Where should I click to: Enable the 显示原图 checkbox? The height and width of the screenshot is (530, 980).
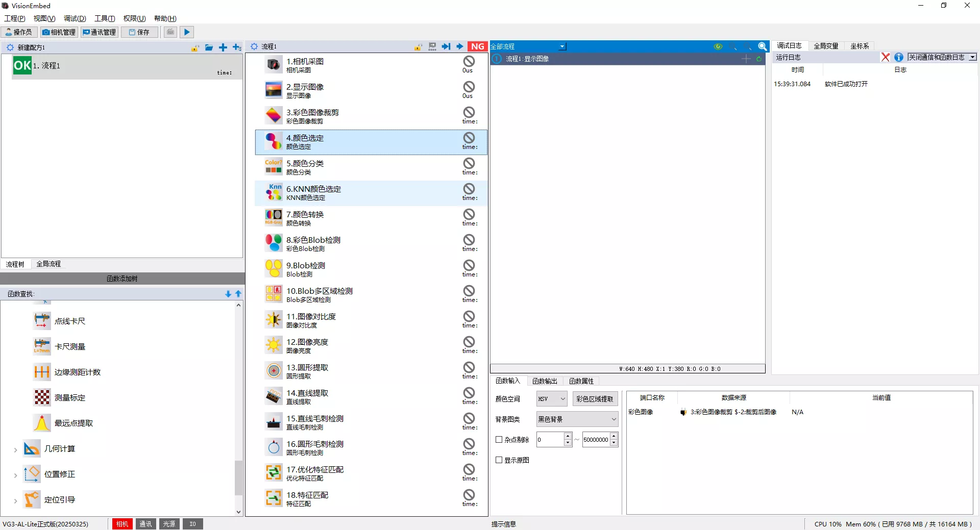[499, 460]
